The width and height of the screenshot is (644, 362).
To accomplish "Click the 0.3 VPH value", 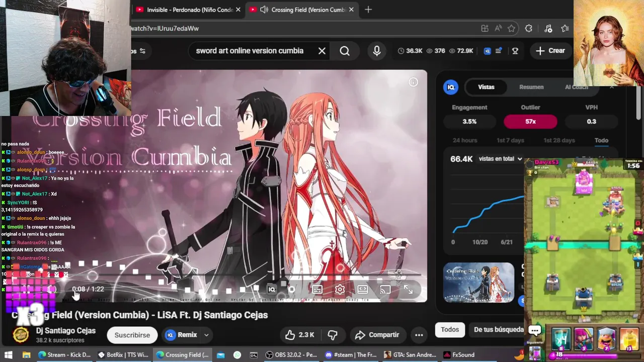I will (591, 122).
